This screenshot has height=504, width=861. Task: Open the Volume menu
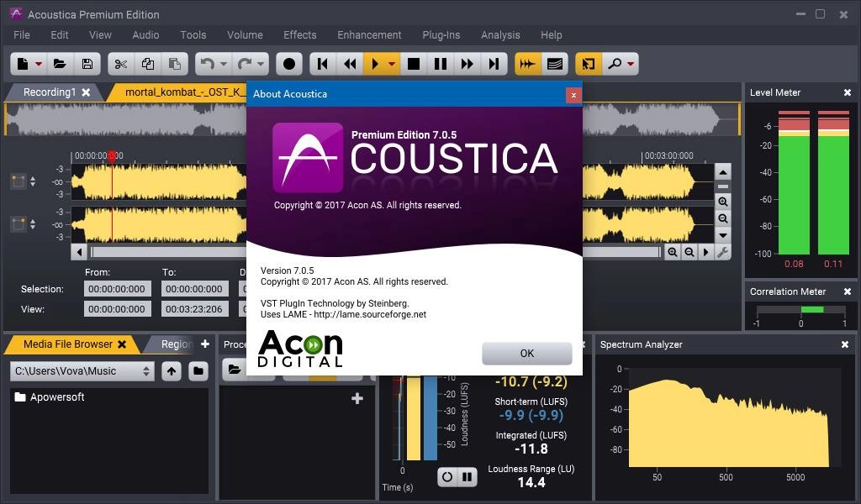pos(245,35)
